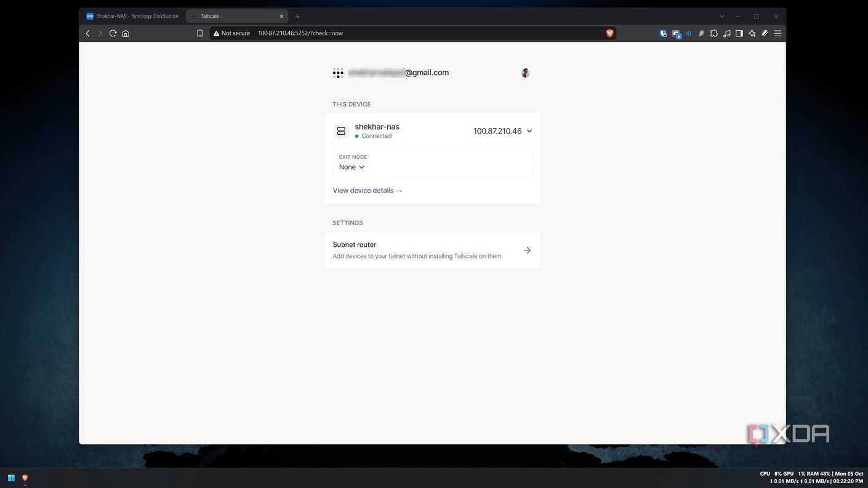Open a new browser tab
The height and width of the screenshot is (488, 868).
(297, 16)
